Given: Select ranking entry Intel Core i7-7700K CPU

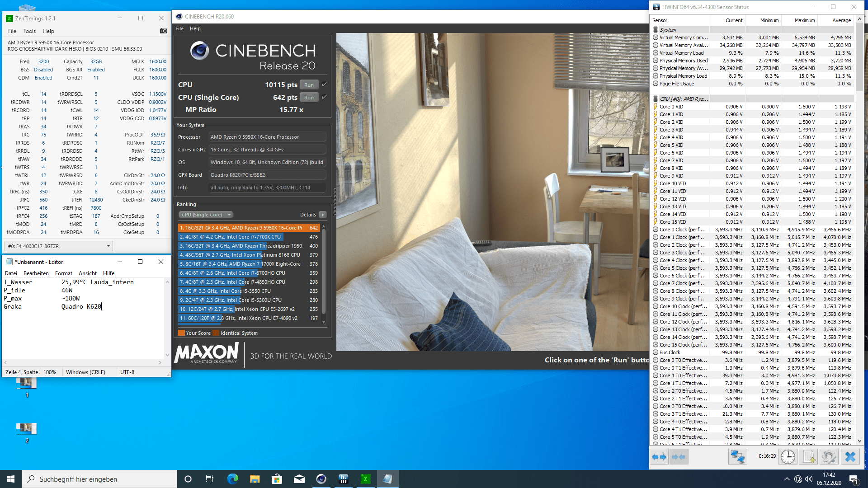Looking at the screenshot, I should coord(249,237).
